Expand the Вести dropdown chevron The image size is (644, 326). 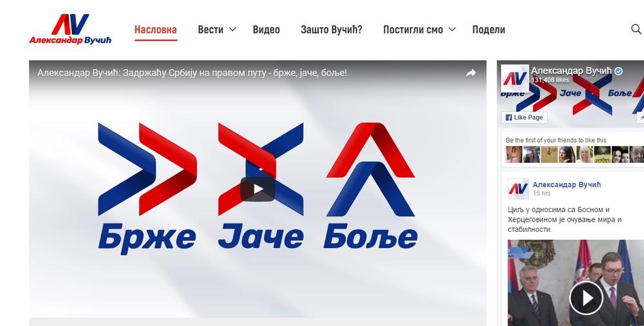[232, 30]
